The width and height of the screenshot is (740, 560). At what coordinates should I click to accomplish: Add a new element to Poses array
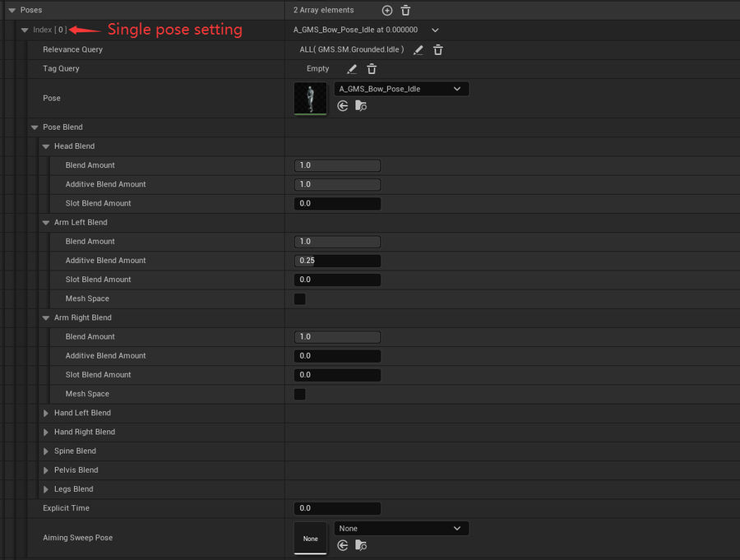(387, 11)
